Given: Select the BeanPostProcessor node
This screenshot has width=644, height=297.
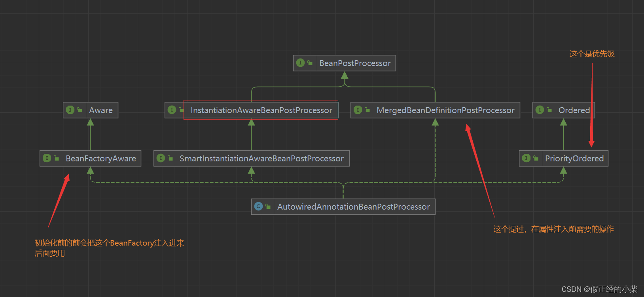Looking at the screenshot, I should 345,63.
